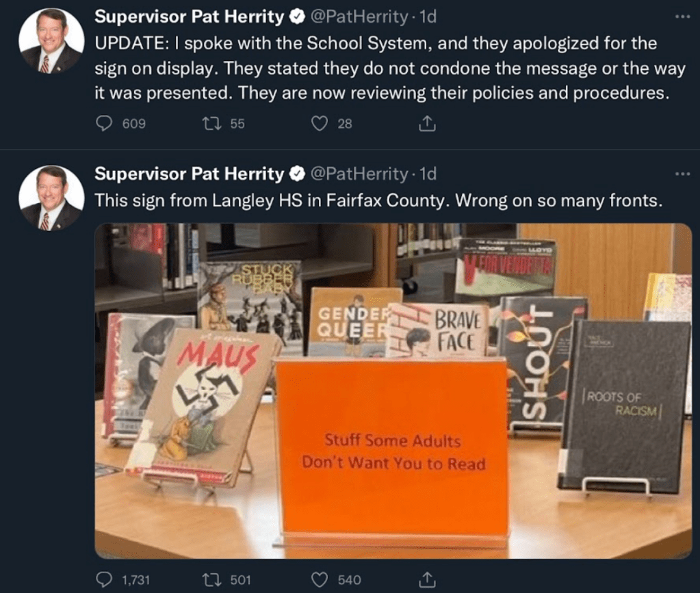Image resolution: width=700 pixels, height=593 pixels.
Task: Visit @PatHerrity handle on the second tweet
Action: click(359, 174)
